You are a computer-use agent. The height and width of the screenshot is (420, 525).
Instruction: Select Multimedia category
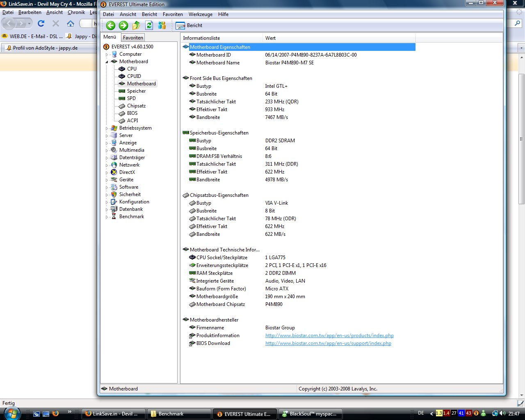coord(132,150)
